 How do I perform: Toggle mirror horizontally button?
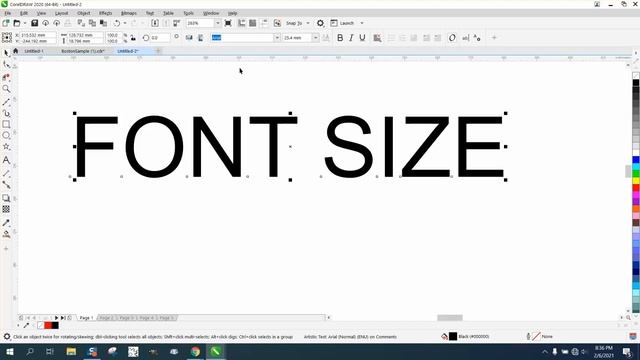(x=189, y=38)
